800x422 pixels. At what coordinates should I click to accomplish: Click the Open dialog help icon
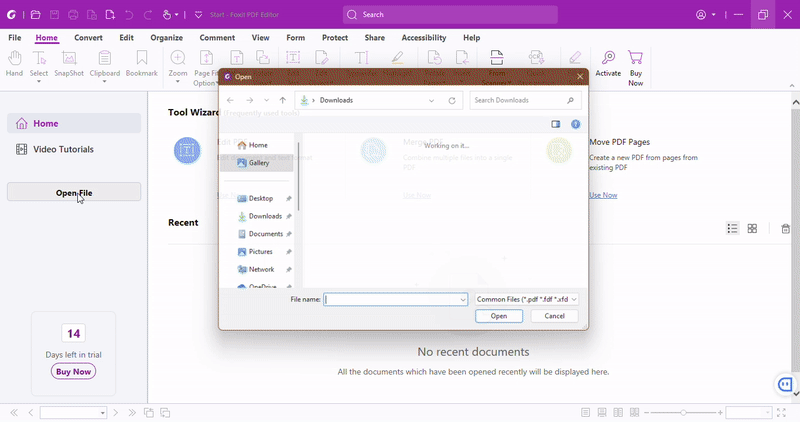[576, 124]
